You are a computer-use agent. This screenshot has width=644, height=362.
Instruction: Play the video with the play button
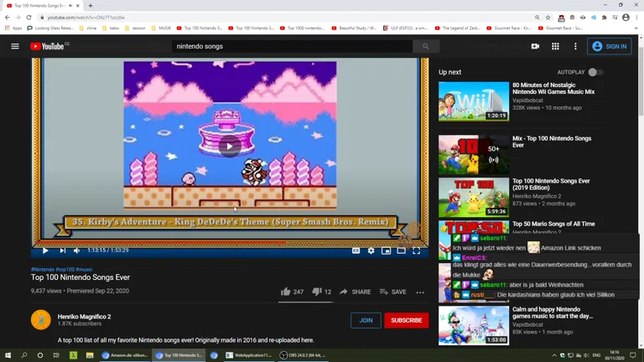[45, 251]
